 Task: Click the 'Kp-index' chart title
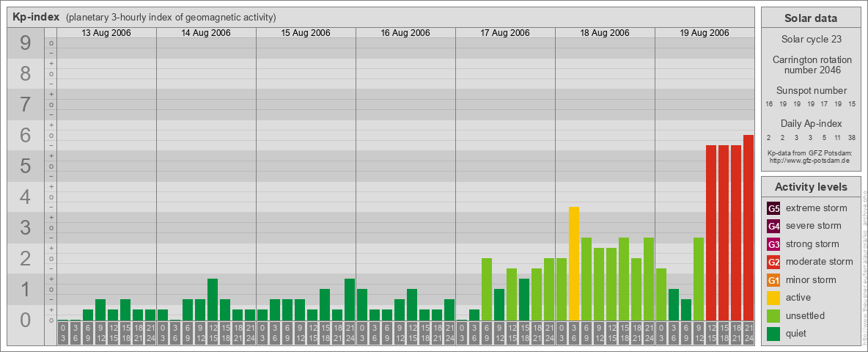pos(36,17)
